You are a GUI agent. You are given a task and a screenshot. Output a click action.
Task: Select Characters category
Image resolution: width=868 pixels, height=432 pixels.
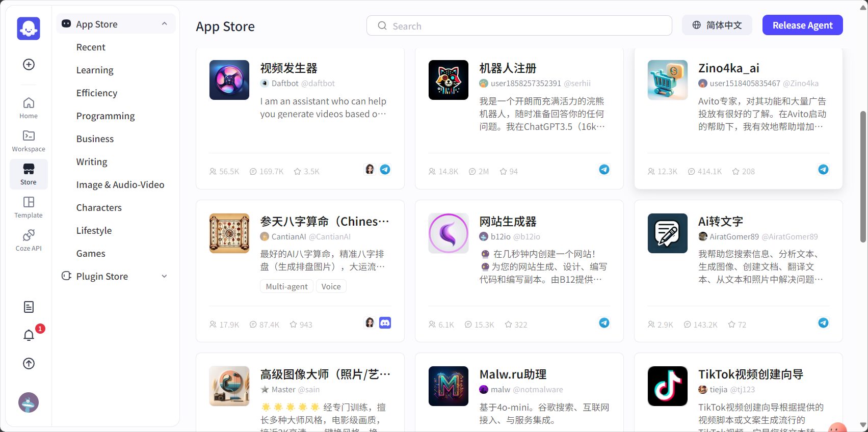99,207
